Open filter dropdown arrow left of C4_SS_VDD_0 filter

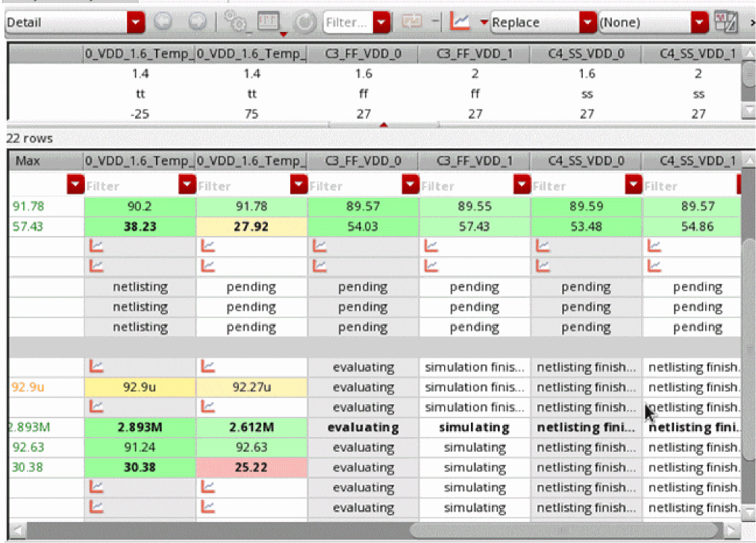522,184
